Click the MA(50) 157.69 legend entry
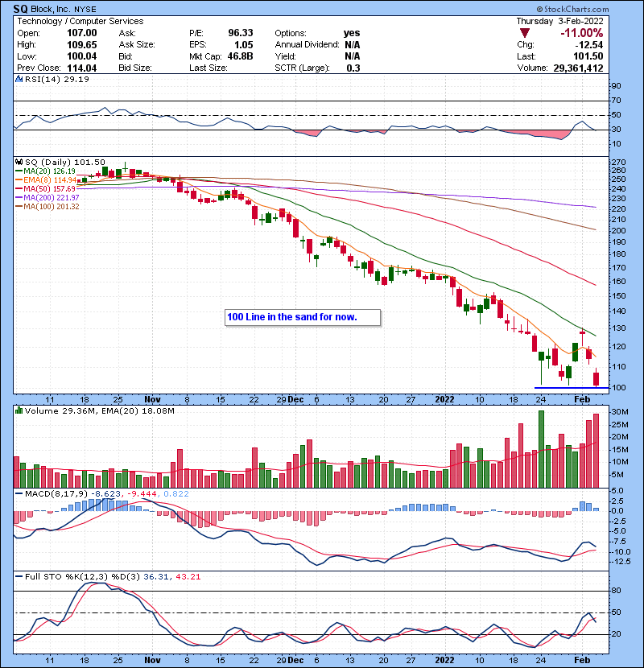 (x=49, y=188)
